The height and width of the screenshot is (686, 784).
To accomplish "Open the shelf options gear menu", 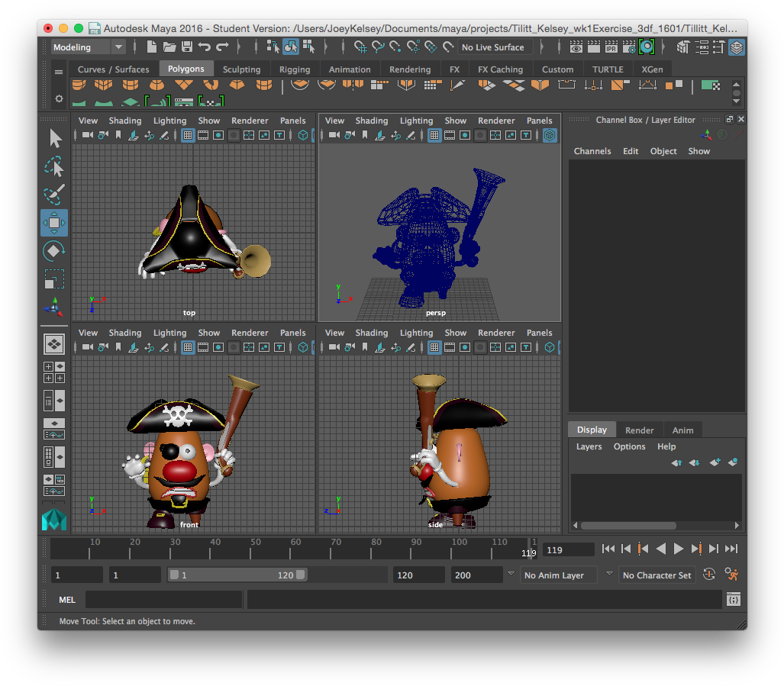I will (x=59, y=98).
